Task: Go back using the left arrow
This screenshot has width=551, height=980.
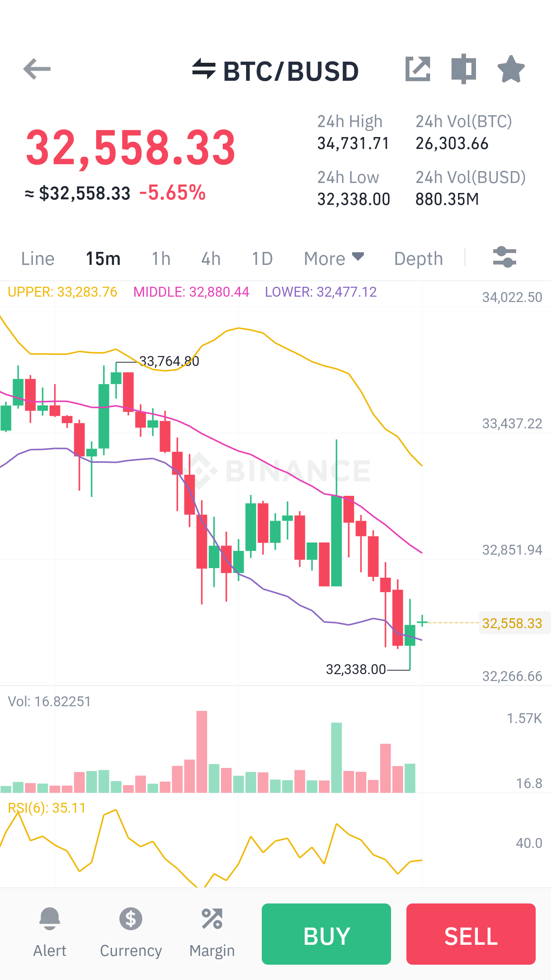Action: [x=37, y=69]
